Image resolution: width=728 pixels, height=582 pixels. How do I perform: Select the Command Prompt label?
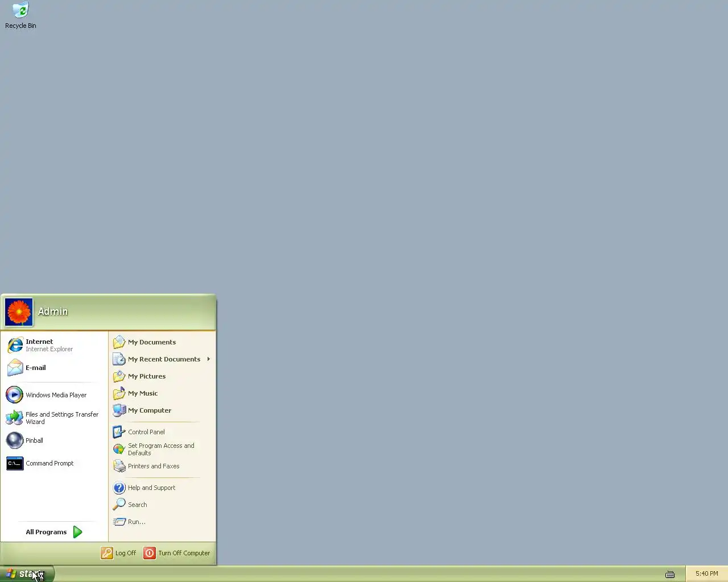(x=49, y=463)
